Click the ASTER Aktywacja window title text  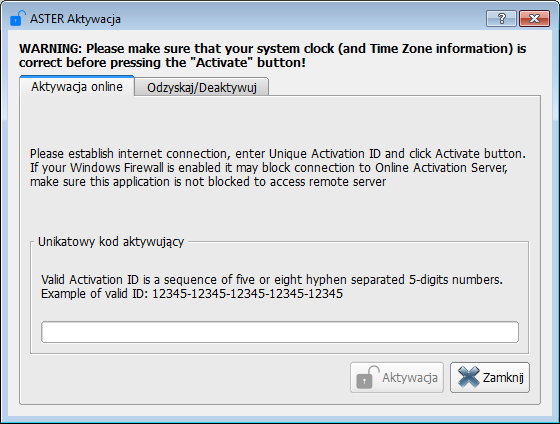75,19
